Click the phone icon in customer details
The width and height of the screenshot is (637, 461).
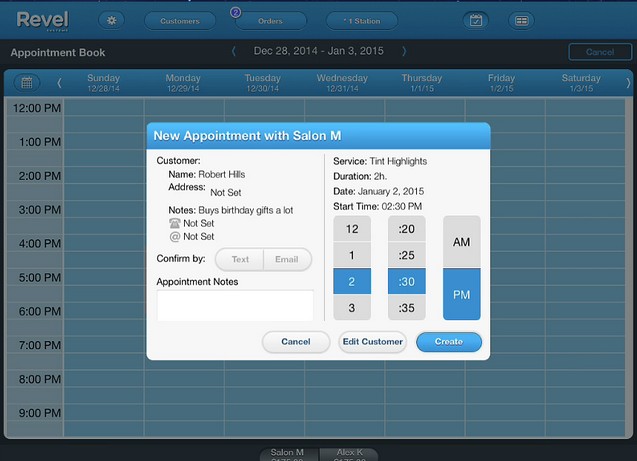pos(175,223)
